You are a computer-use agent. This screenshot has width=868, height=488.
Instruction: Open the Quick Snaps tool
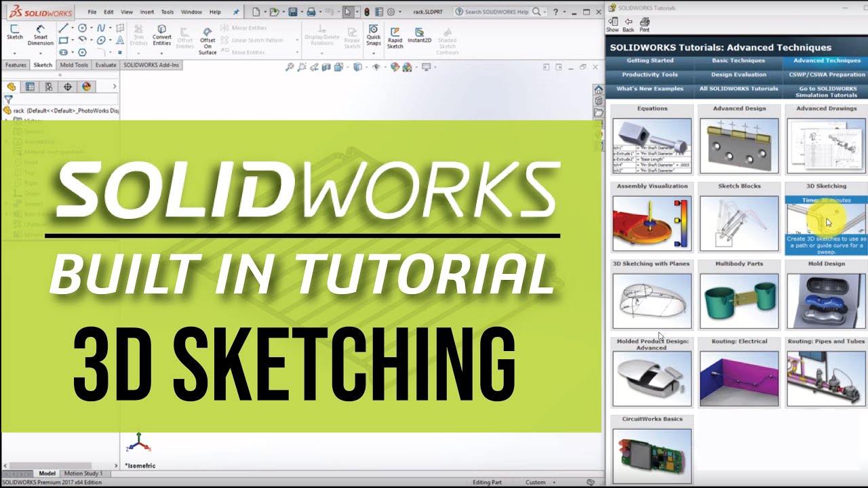coord(374,35)
